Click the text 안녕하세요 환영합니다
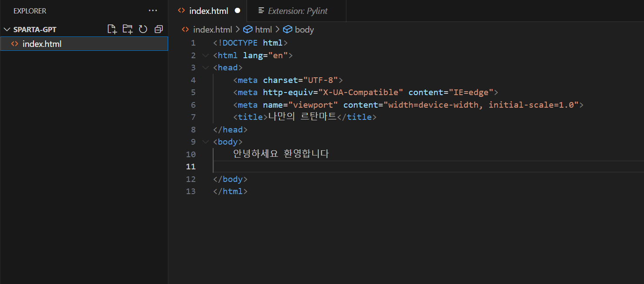The image size is (644, 284). [x=281, y=154]
